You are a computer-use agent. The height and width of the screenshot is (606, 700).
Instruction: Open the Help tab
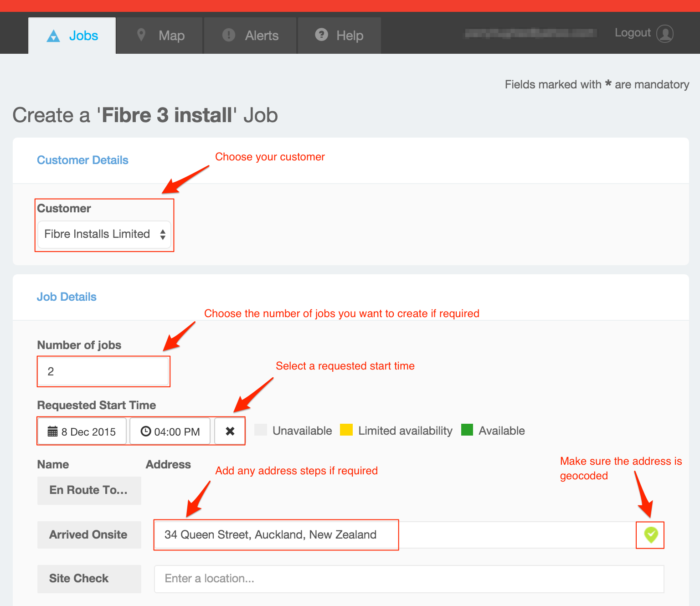point(339,36)
